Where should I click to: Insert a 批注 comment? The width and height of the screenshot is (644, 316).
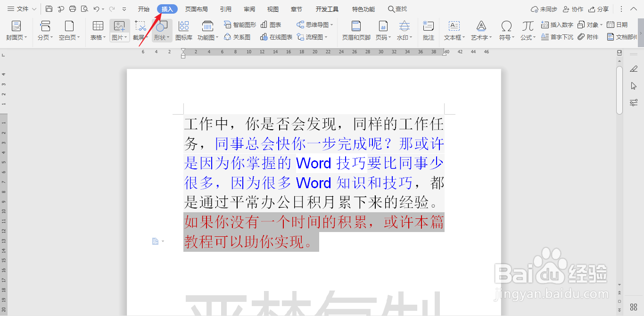(428, 29)
